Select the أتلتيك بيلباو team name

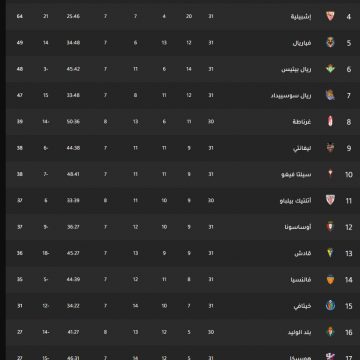point(296,201)
